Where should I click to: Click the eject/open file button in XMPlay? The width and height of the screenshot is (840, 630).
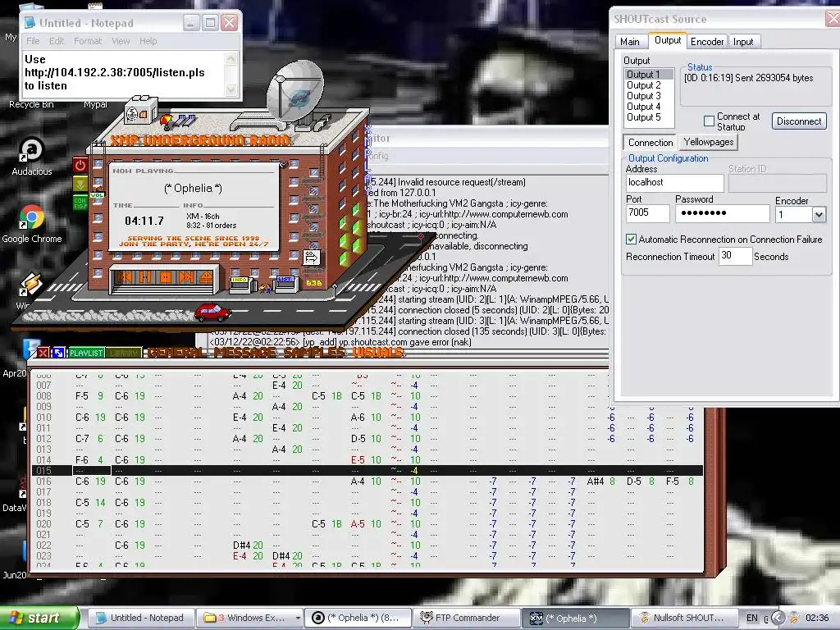tap(205, 277)
